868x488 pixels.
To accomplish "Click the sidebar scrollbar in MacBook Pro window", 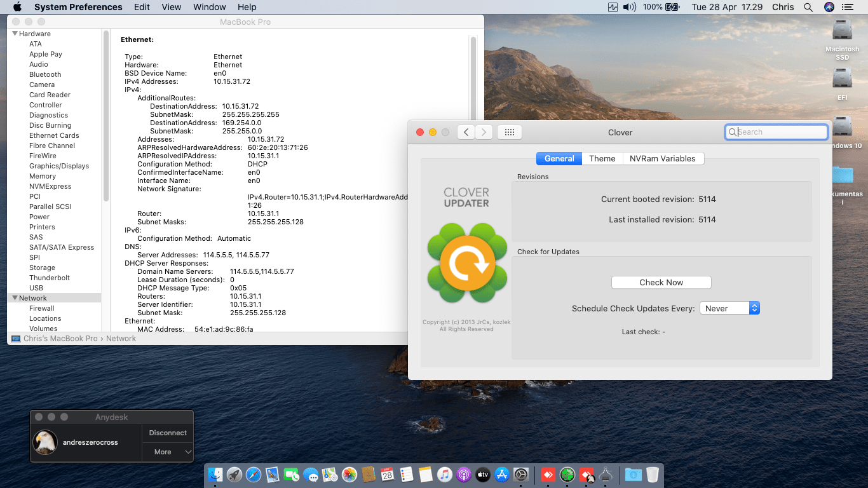I will (106, 117).
